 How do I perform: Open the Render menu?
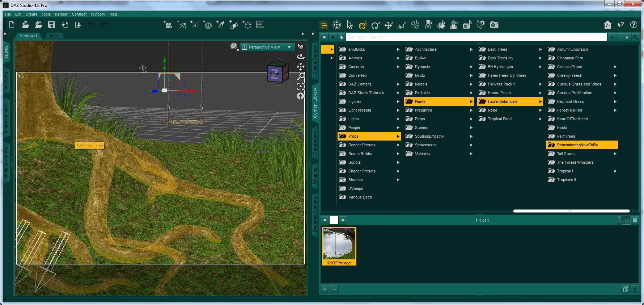61,14
